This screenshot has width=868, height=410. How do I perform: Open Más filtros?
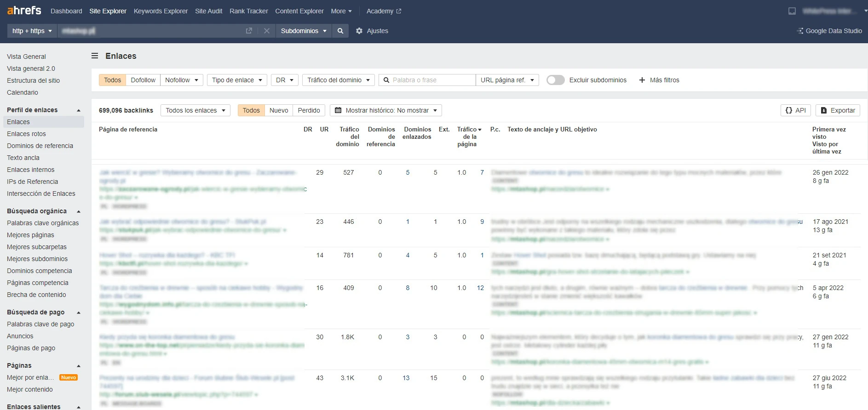click(659, 80)
